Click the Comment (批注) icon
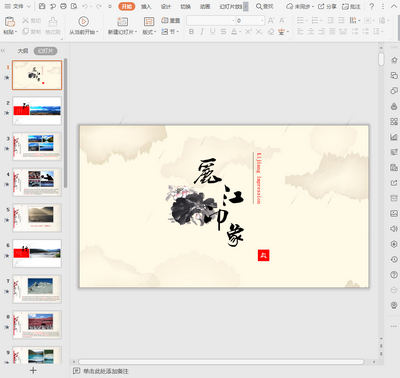Screen dimensions: 400x378 pyautogui.click(x=351, y=6)
